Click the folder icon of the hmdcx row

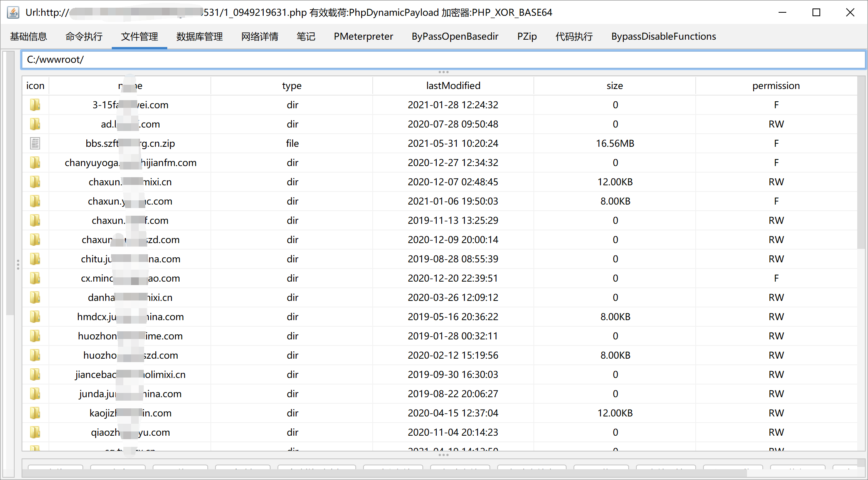[x=35, y=317]
